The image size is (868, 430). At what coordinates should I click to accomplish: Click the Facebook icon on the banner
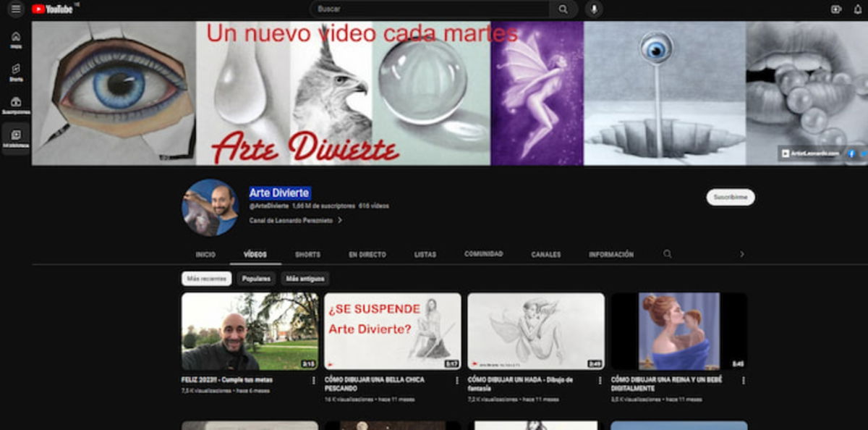[x=851, y=153]
